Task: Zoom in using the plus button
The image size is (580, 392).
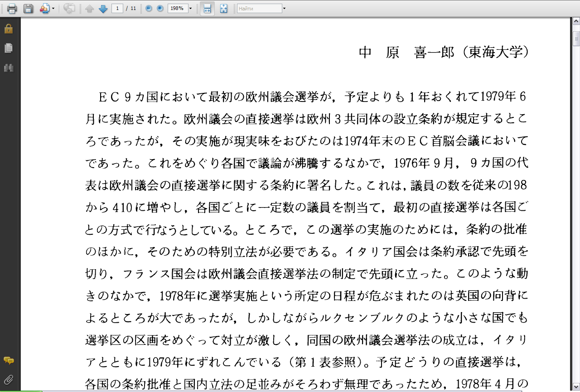Action: (160, 9)
